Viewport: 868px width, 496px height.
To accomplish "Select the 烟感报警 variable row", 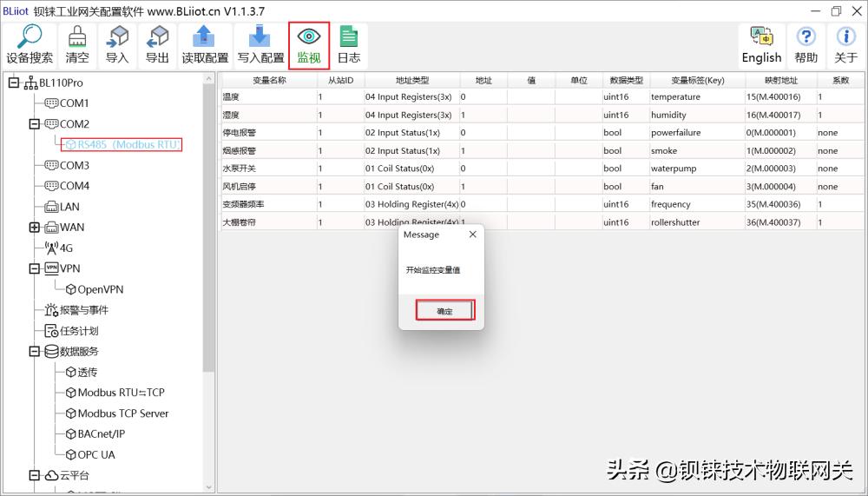I will click(x=542, y=151).
